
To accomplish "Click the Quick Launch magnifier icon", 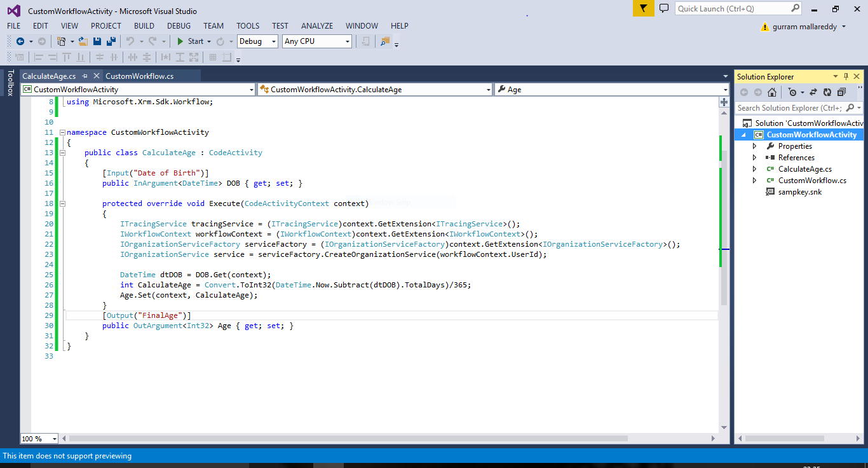I will pyautogui.click(x=795, y=8).
